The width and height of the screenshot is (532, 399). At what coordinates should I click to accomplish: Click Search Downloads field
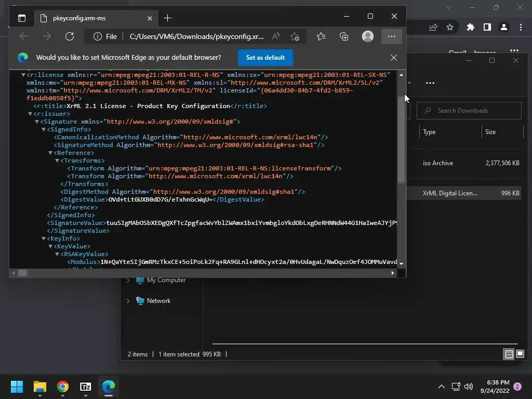[x=469, y=111]
